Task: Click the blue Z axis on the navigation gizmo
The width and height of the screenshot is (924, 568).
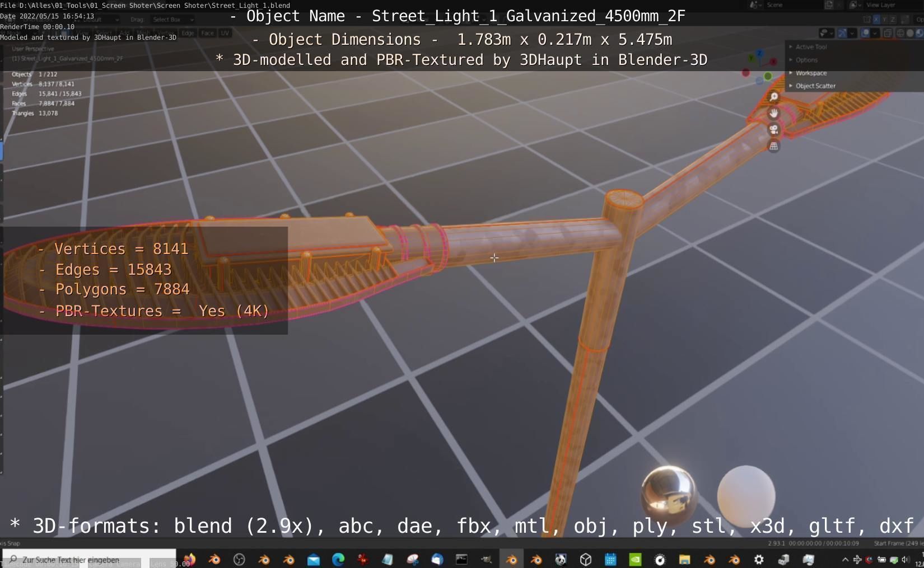Action: (x=759, y=53)
